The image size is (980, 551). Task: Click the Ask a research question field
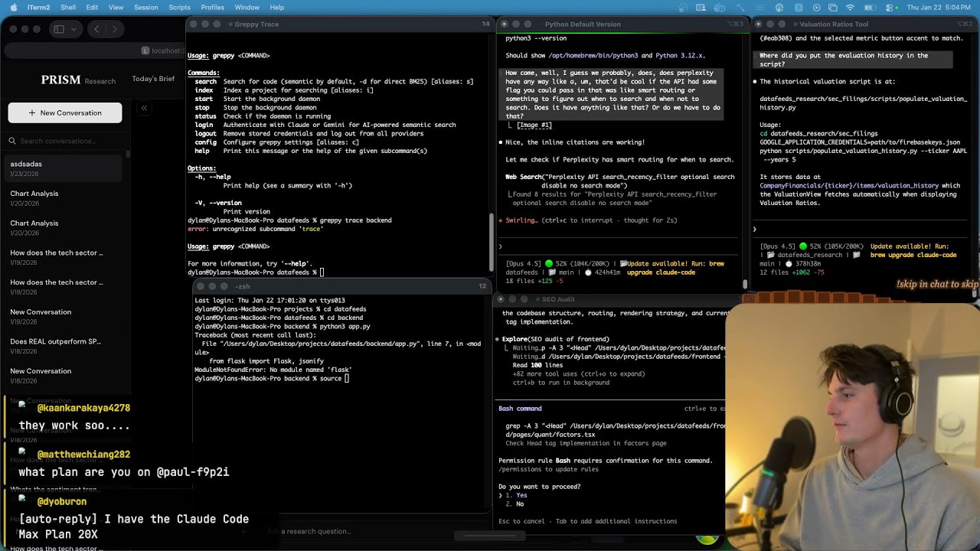(309, 531)
